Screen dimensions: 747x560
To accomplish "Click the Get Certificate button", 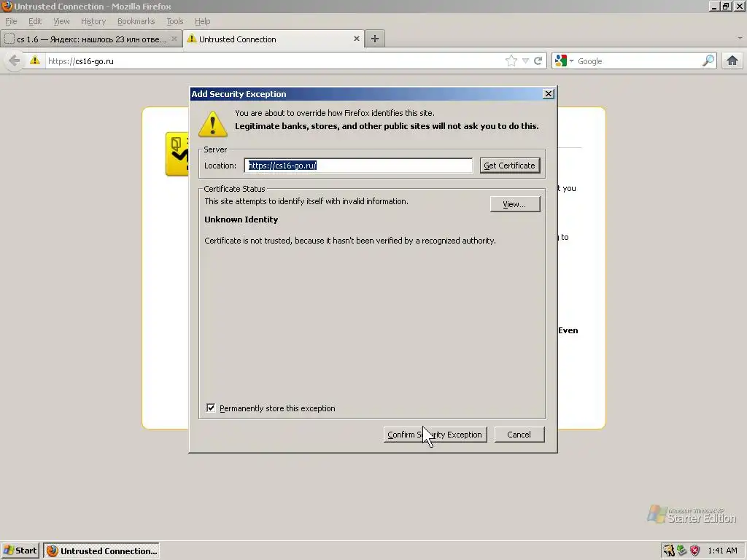I will (510, 166).
